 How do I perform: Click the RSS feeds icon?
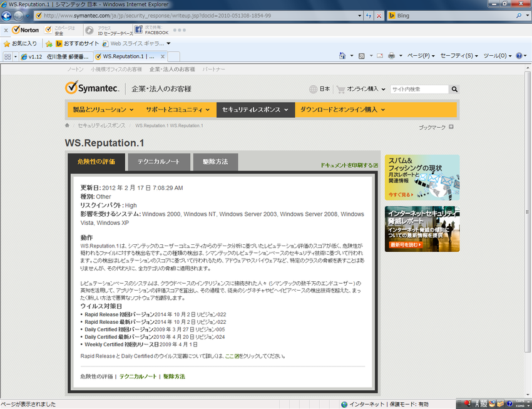click(x=362, y=56)
